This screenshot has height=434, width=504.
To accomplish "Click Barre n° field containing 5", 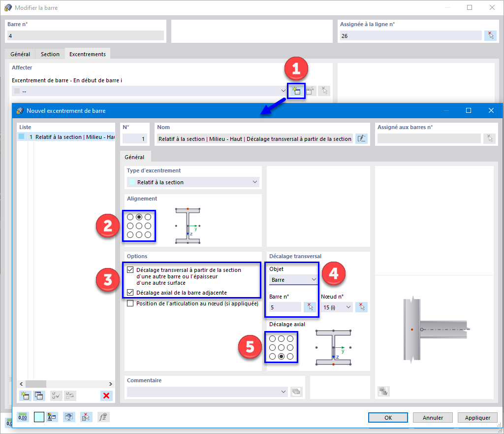I will (285, 307).
